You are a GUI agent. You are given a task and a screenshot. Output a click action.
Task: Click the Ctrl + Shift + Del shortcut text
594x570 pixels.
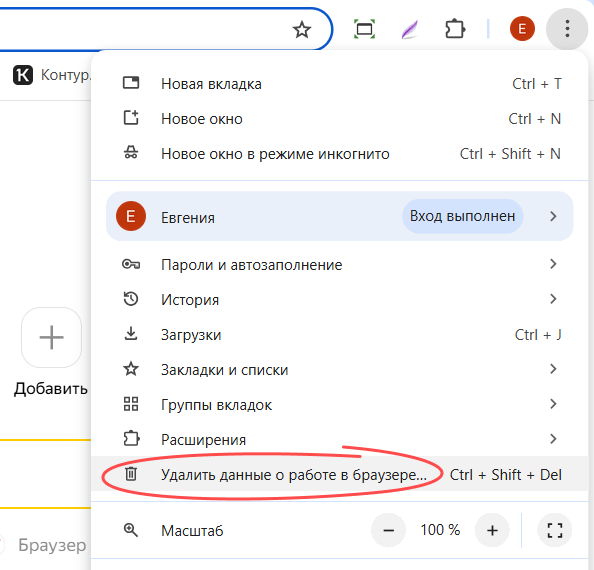(x=506, y=475)
